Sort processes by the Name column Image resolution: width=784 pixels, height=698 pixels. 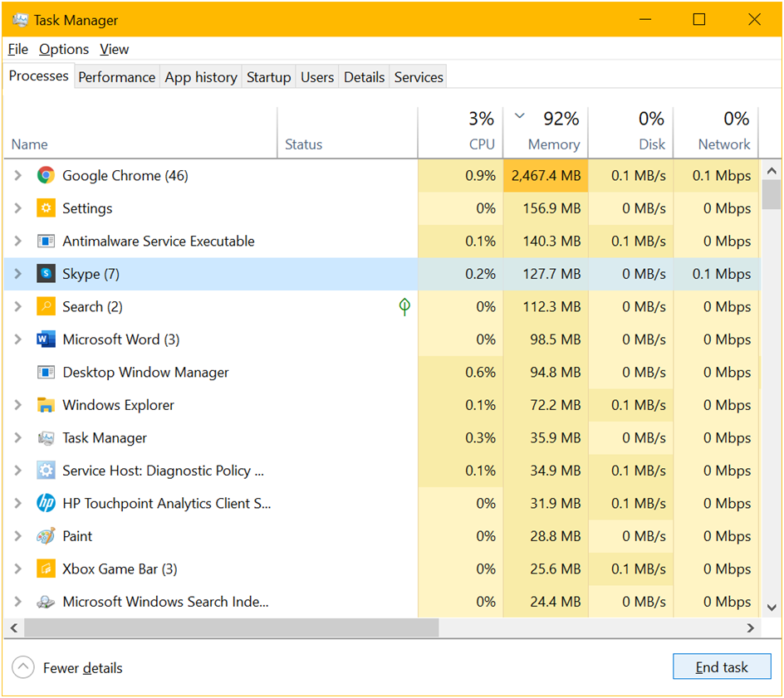click(x=140, y=133)
